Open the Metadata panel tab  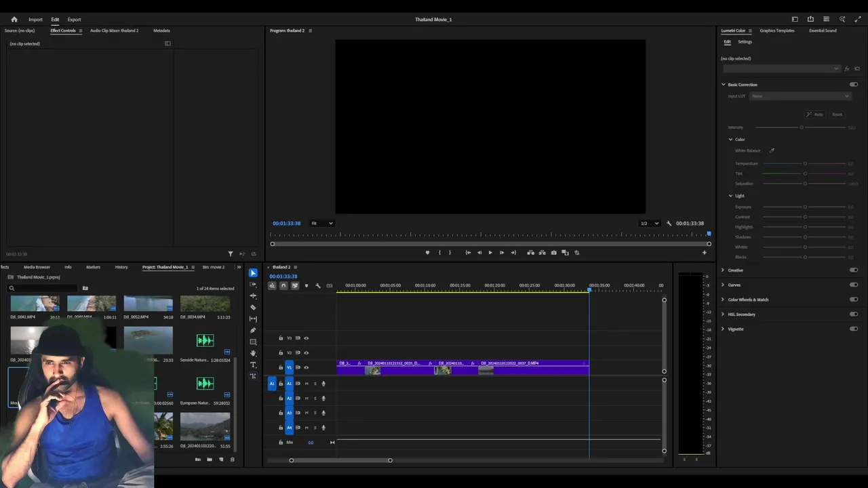pyautogui.click(x=161, y=30)
